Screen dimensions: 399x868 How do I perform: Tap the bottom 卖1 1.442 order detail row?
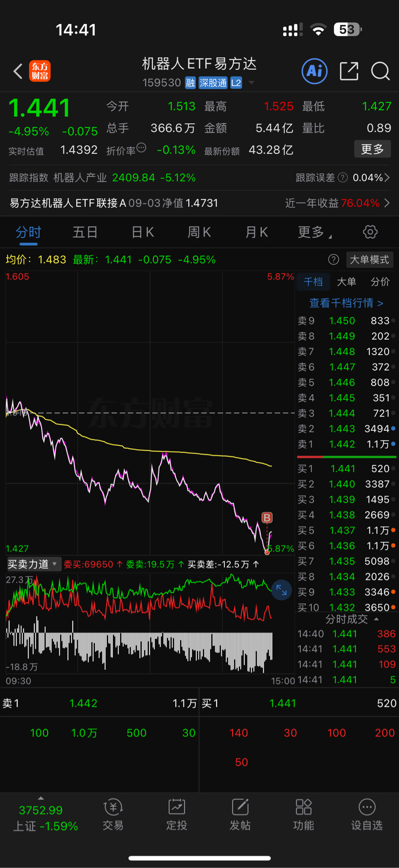point(99,703)
